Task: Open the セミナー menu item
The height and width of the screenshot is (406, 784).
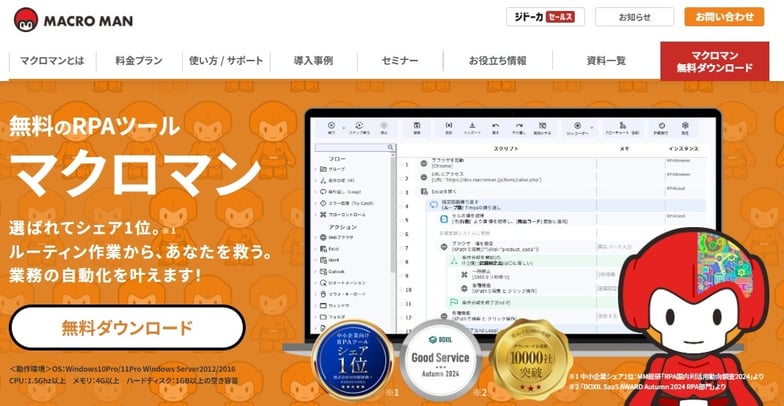Action: click(x=400, y=61)
